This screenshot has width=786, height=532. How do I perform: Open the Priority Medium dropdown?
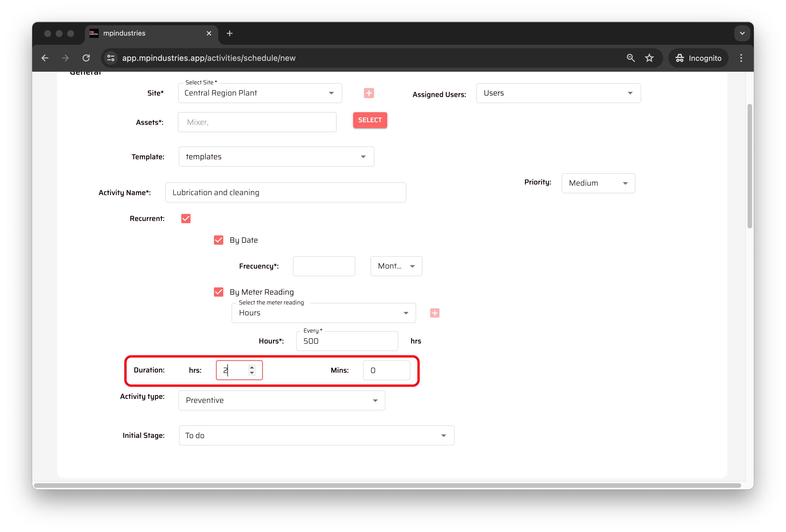coord(598,183)
